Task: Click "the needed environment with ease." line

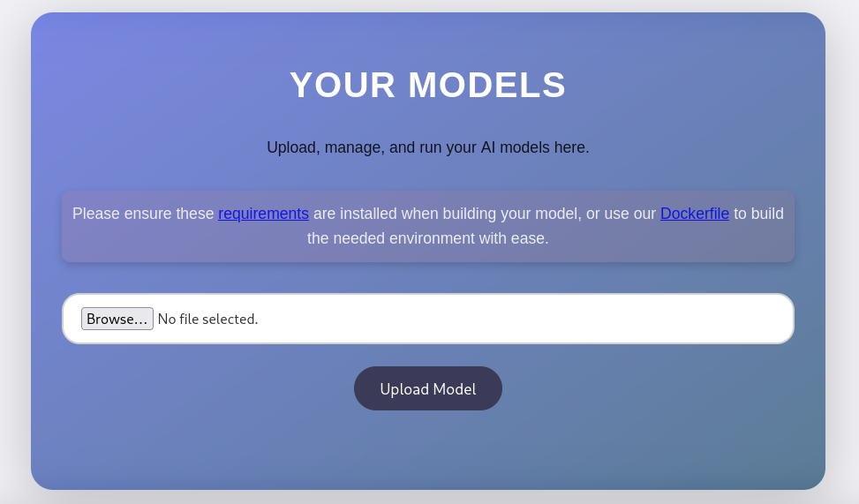Action: pos(427,238)
